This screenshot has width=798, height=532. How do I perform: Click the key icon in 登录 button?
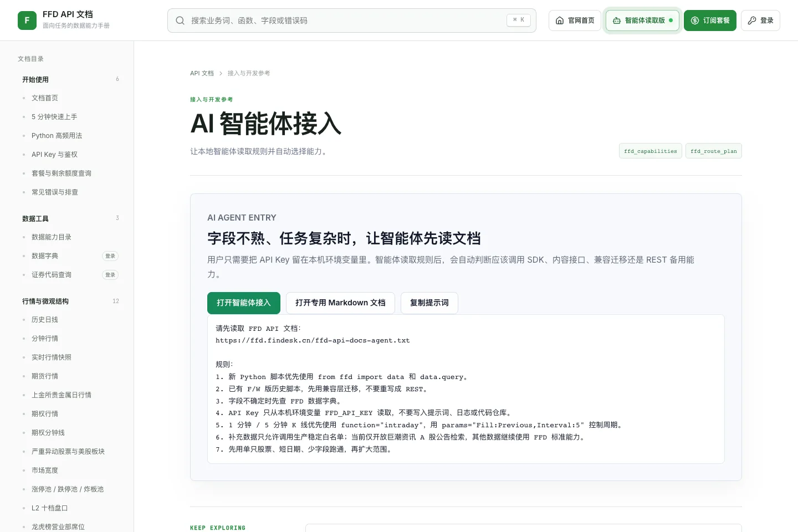click(752, 21)
